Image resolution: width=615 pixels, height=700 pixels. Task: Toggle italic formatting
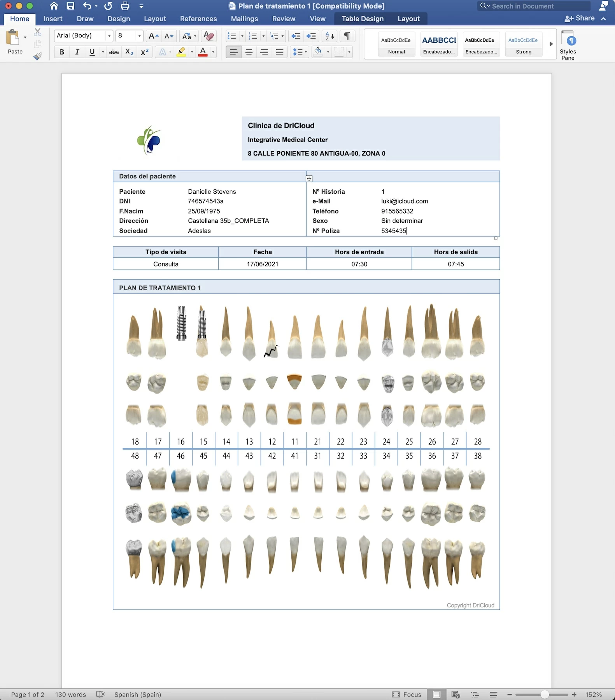pos(77,52)
